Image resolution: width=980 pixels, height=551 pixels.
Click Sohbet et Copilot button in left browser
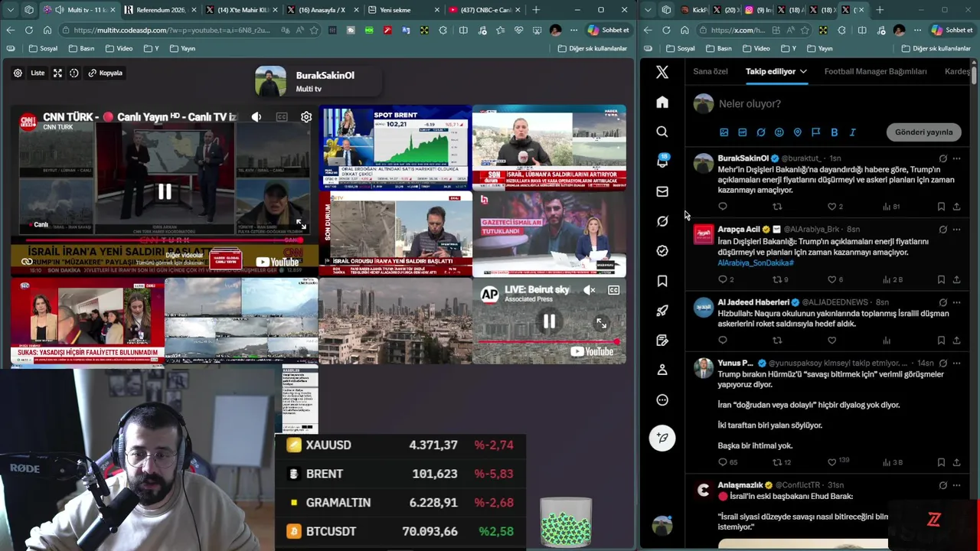click(x=609, y=30)
